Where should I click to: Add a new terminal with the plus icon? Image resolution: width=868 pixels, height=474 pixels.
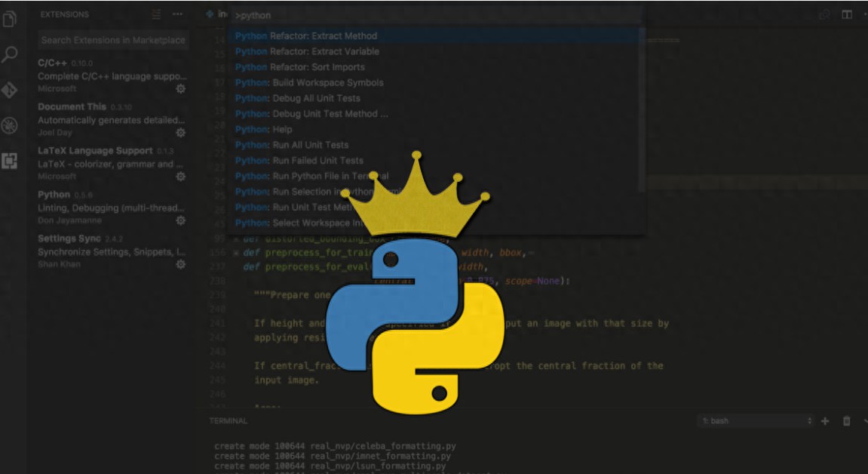coord(825,421)
